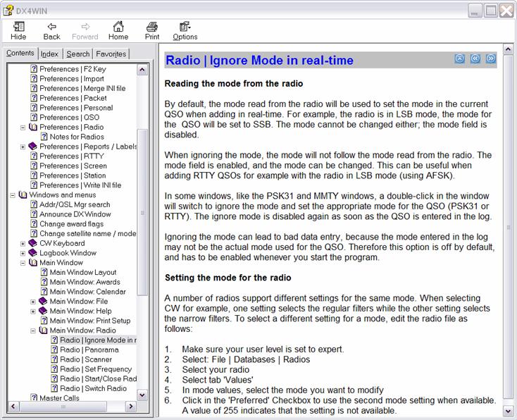Image resolution: width=517 pixels, height=420 pixels.
Task: Open the Preferences | Station topic
Action: coord(73,175)
